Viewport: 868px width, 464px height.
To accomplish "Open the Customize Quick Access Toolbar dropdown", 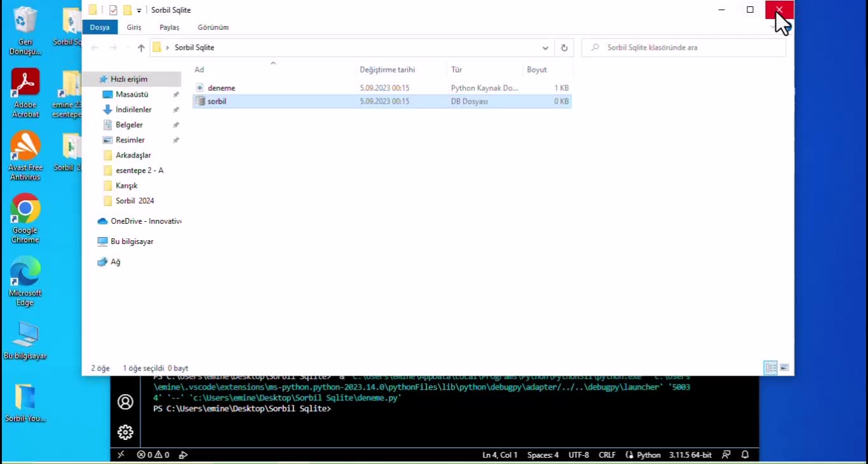I will 139,11.
